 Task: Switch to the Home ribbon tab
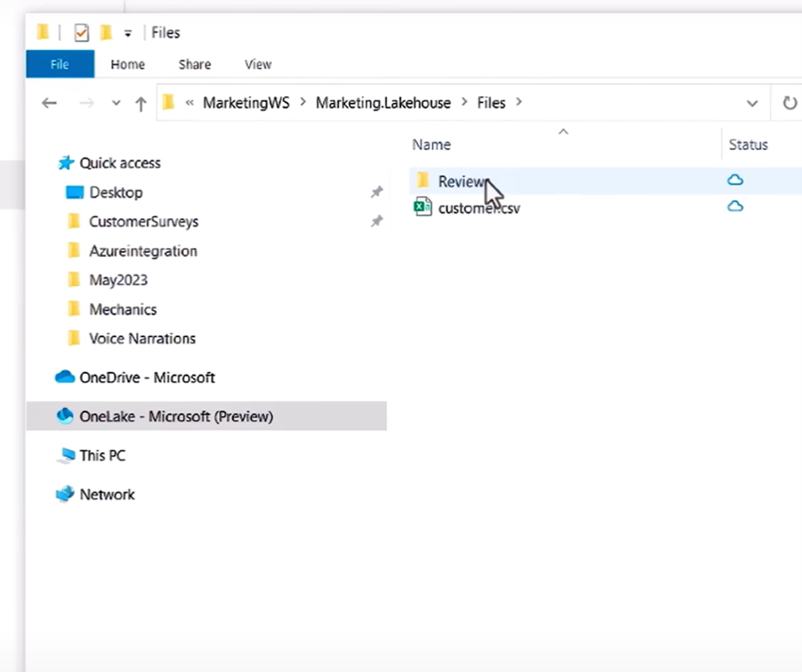point(128,64)
